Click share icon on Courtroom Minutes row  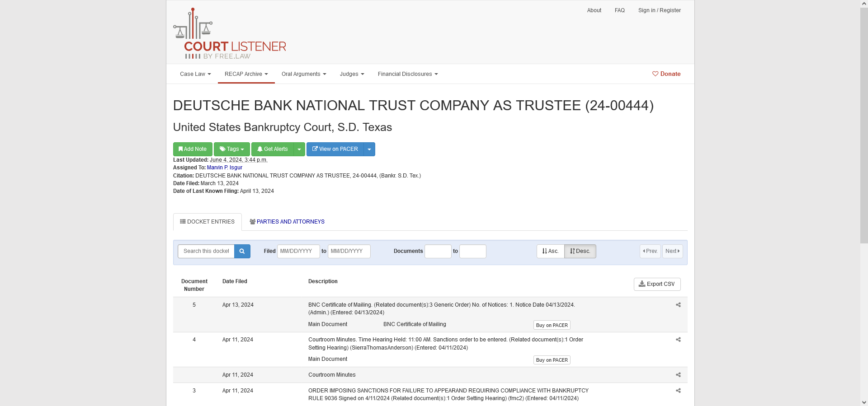pyautogui.click(x=678, y=375)
